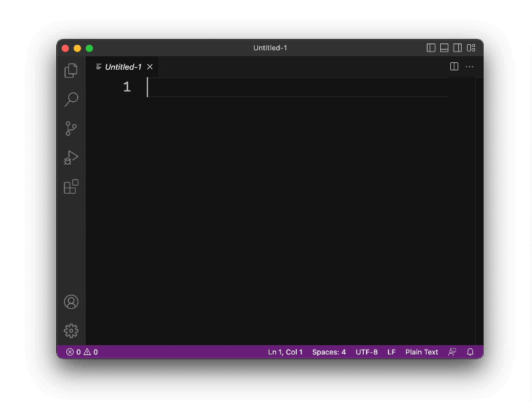Change indentation via Spaces: 4
This screenshot has height=402, width=532.
click(x=329, y=352)
